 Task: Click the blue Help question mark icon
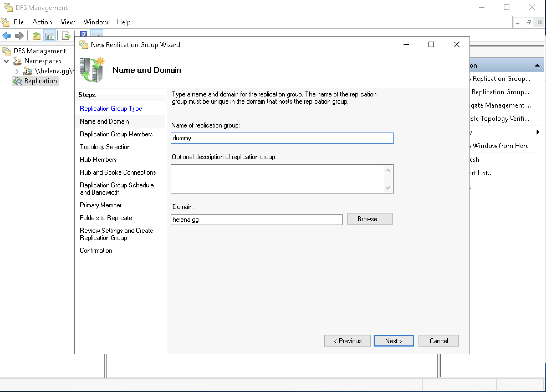(x=83, y=34)
